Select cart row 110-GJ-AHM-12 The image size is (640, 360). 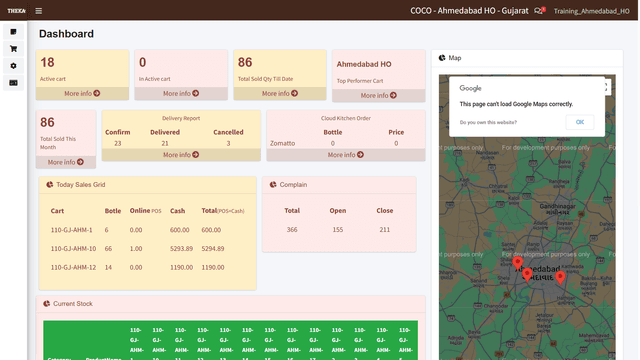point(147,267)
